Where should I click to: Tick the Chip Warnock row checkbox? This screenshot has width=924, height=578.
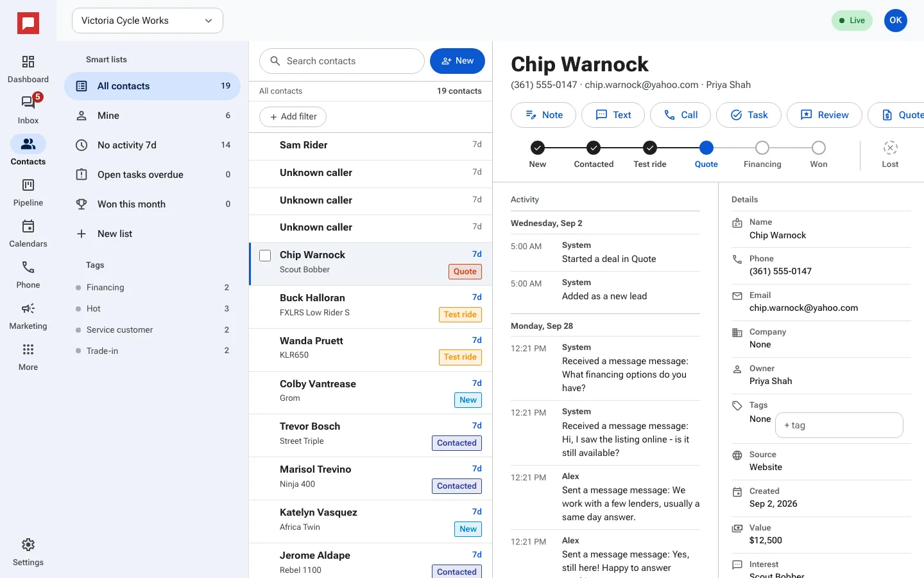click(265, 256)
